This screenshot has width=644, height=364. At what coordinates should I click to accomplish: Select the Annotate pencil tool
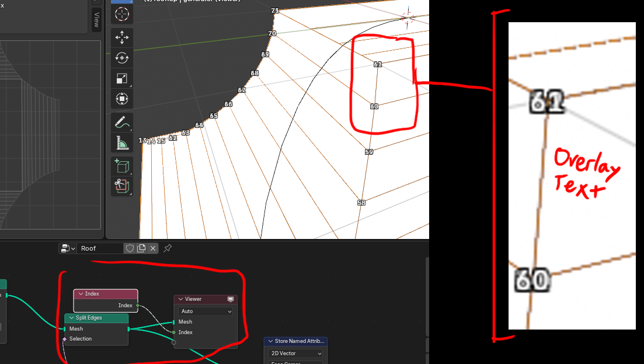[x=121, y=123]
